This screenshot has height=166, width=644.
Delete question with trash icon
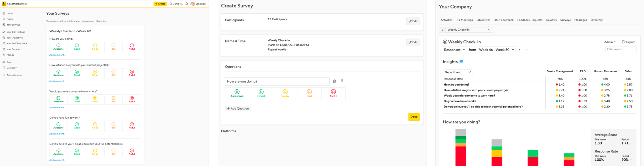pyautogui.click(x=334, y=81)
